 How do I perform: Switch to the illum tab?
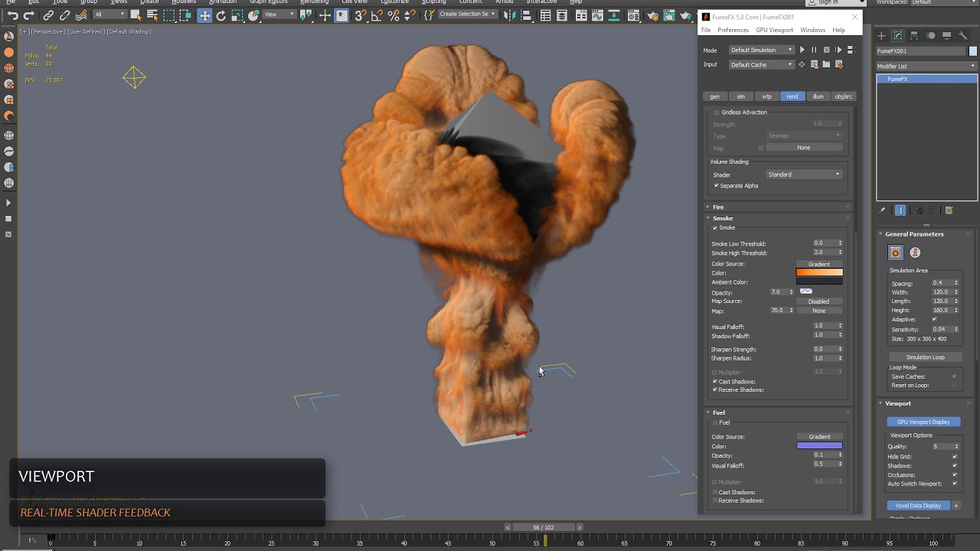coord(818,96)
